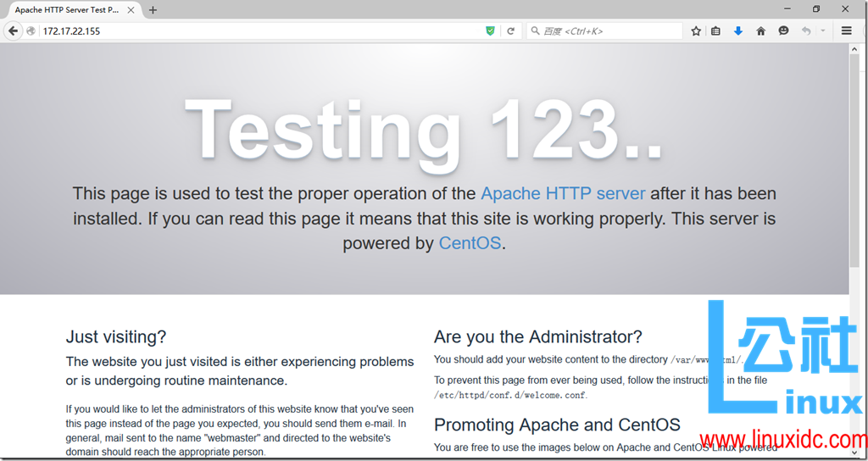Open the bookmarks list icon
The height and width of the screenshot is (461, 868).
tap(716, 31)
